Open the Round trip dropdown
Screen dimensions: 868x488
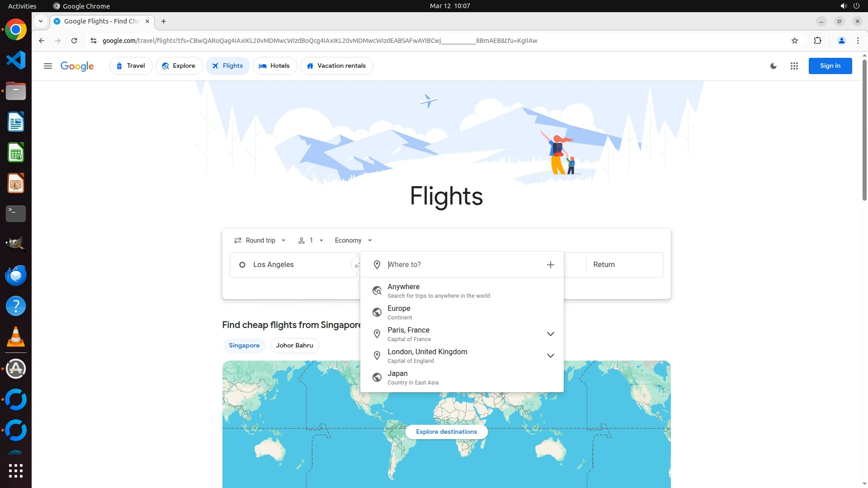(x=260, y=240)
